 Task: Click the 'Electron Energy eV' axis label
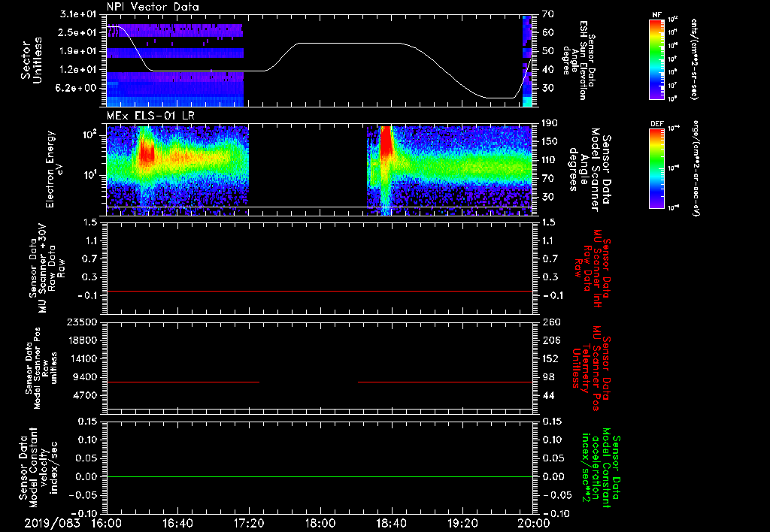[x=54, y=169]
